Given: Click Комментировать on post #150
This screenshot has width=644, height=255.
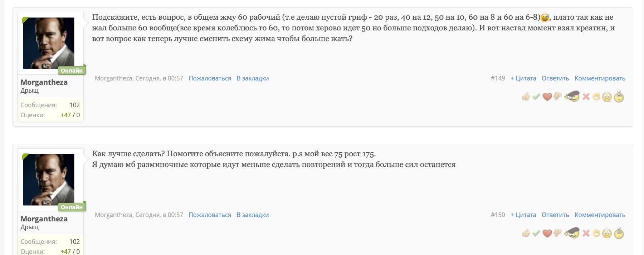Looking at the screenshot, I should click(600, 215).
